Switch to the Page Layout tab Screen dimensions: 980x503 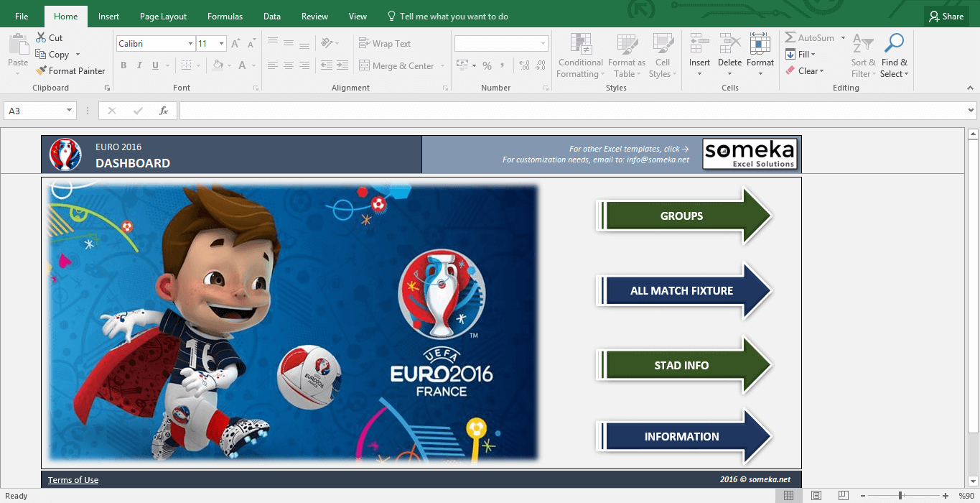pyautogui.click(x=163, y=17)
